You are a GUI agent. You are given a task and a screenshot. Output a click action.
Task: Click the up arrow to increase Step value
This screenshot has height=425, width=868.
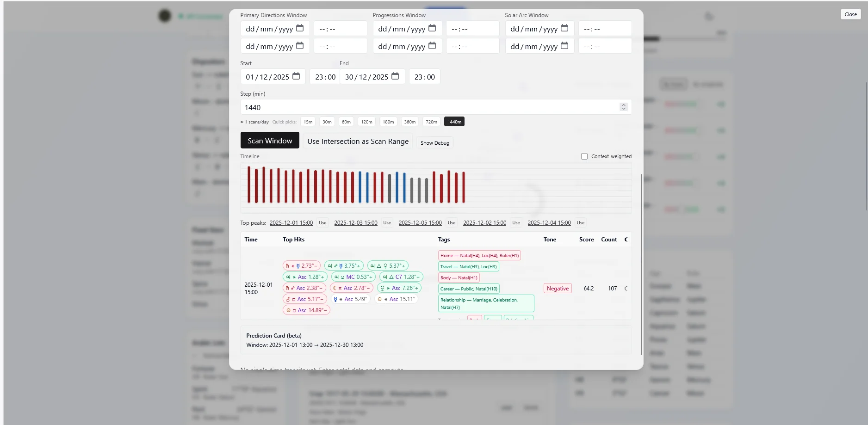click(x=623, y=105)
